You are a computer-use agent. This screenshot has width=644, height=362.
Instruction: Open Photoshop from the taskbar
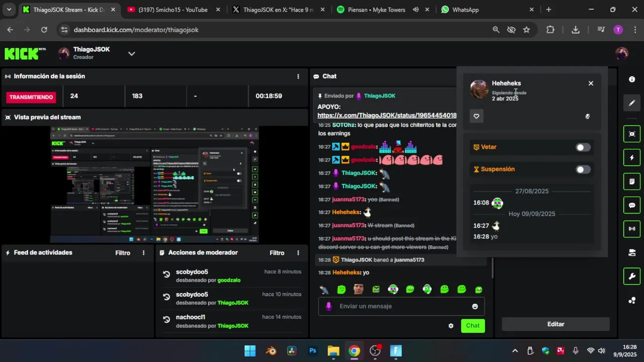click(313, 351)
